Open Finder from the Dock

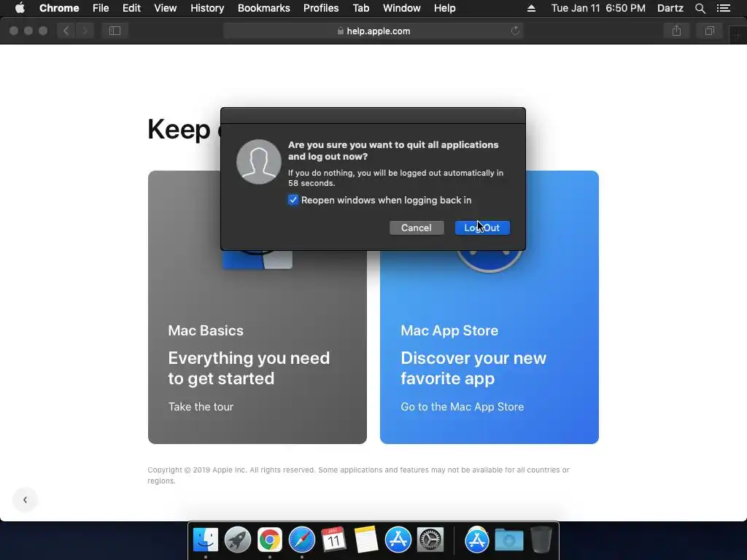click(206, 540)
